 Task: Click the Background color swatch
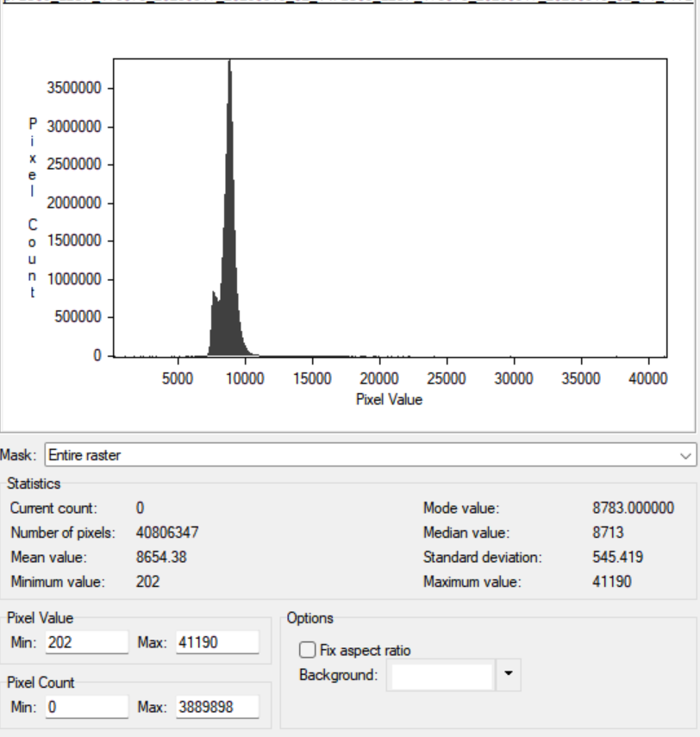[x=441, y=675]
